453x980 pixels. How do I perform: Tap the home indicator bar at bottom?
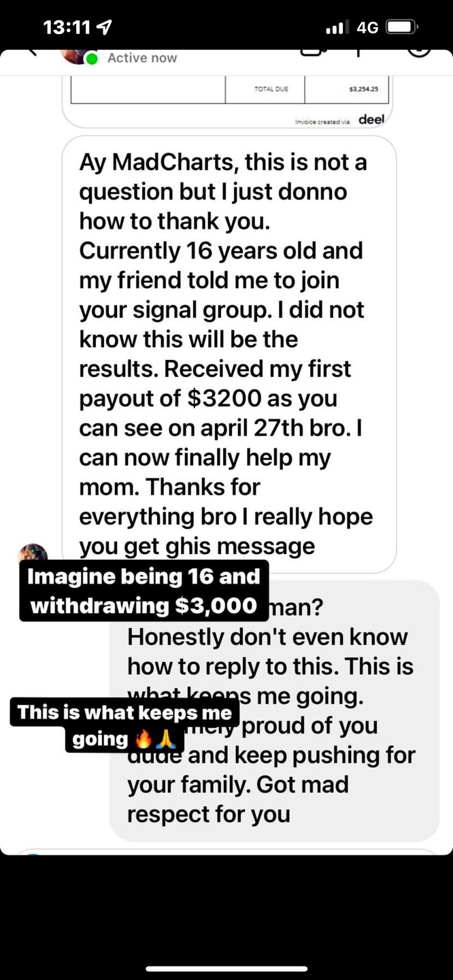click(227, 968)
